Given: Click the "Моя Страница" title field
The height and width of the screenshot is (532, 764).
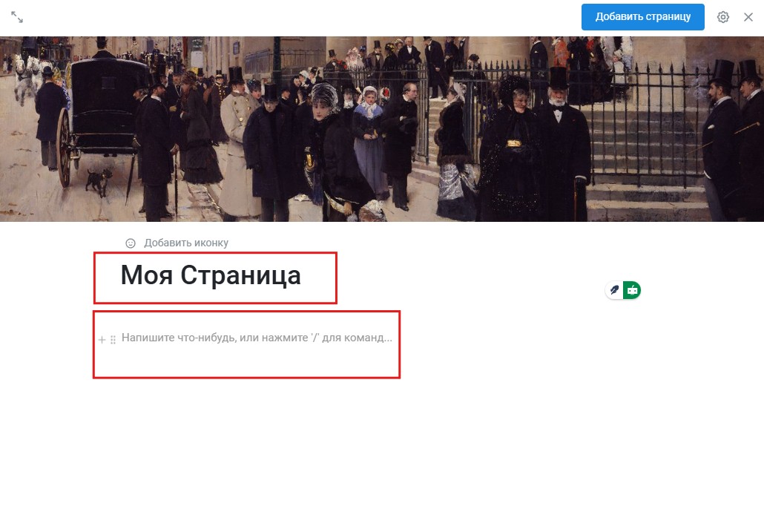Looking at the screenshot, I should click(x=211, y=275).
